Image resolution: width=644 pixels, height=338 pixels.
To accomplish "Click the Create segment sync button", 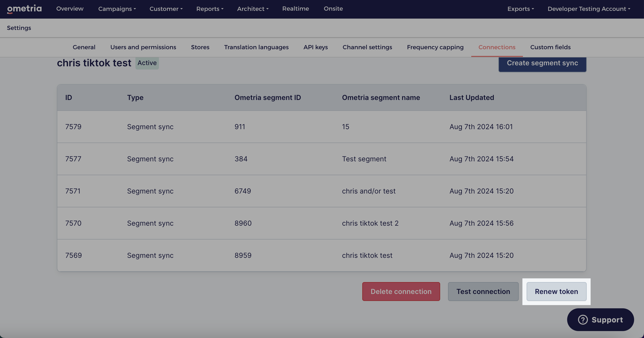I will point(542,64).
